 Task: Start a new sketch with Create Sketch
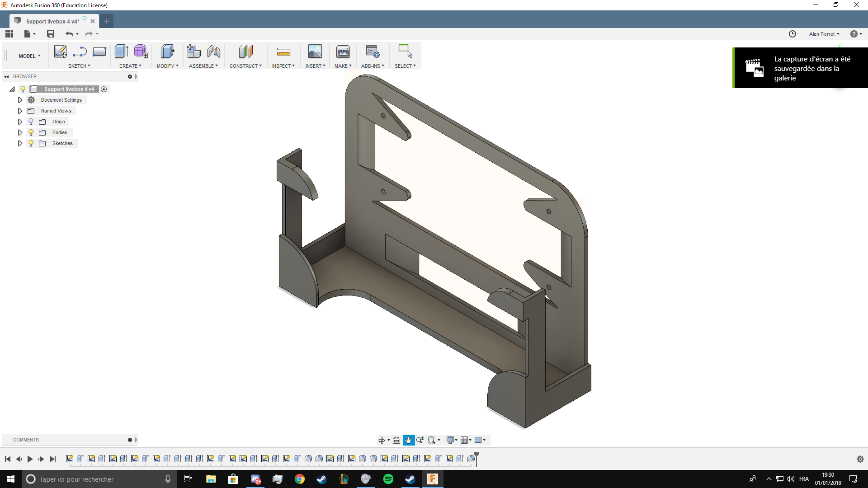[60, 52]
